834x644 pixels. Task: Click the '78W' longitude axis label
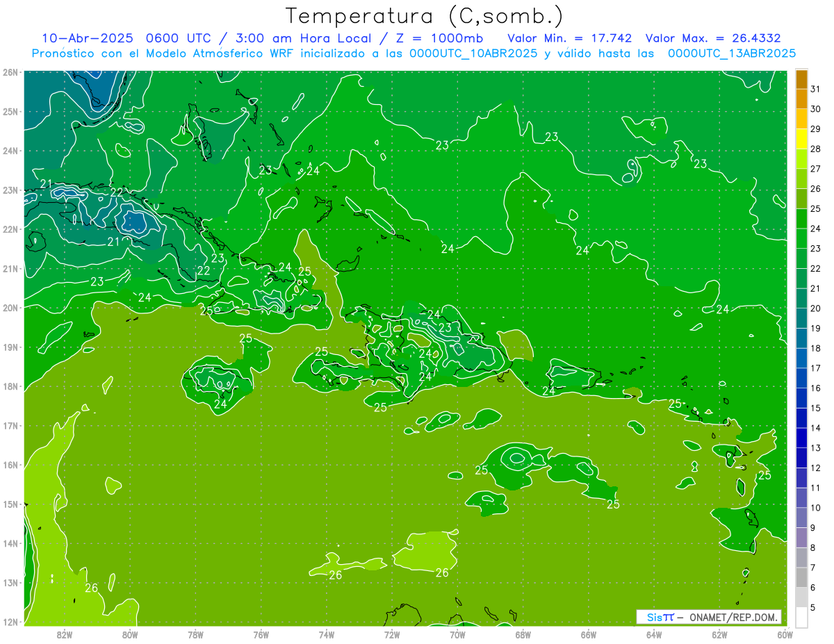point(195,634)
